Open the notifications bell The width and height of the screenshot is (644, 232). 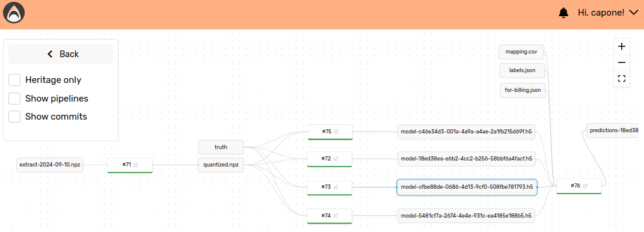[x=563, y=13]
